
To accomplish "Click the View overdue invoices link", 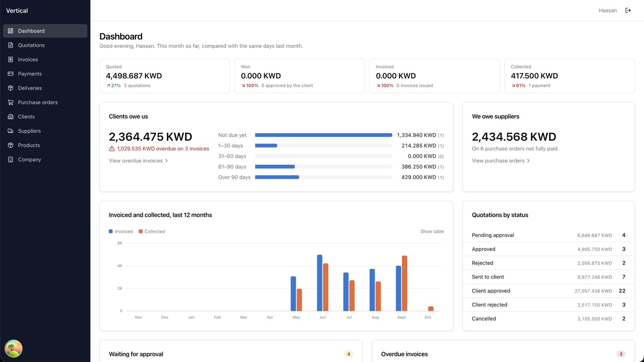I will coord(138,161).
